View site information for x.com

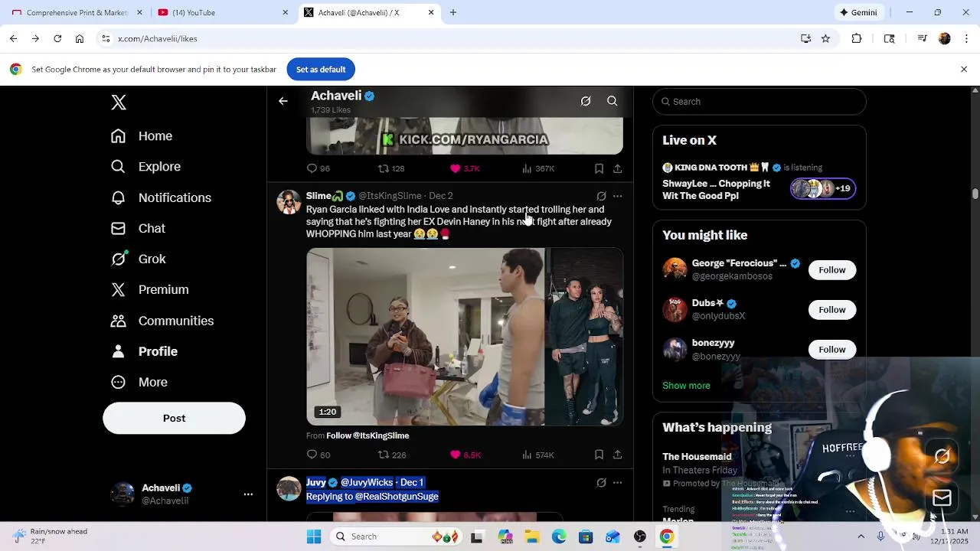106,38
